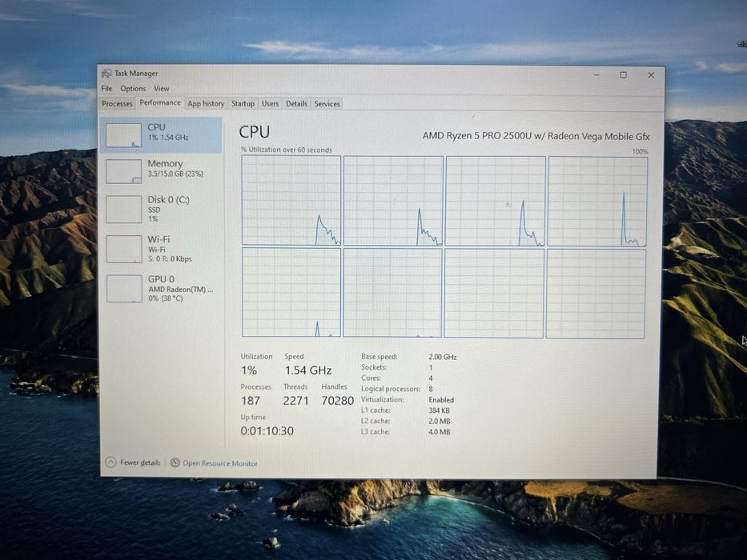747x560 pixels.
Task: Click the 3.5/15.0 GB memory usage text
Action: [x=175, y=174]
